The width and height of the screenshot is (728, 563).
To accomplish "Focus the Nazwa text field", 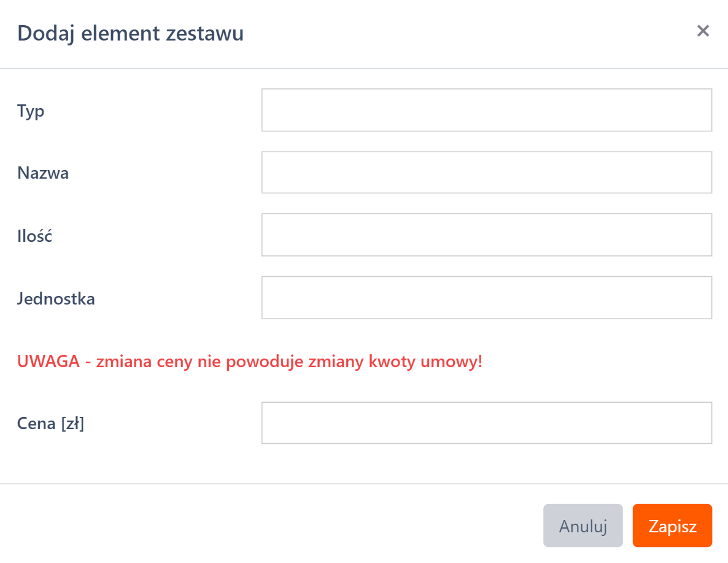I will point(486,173).
